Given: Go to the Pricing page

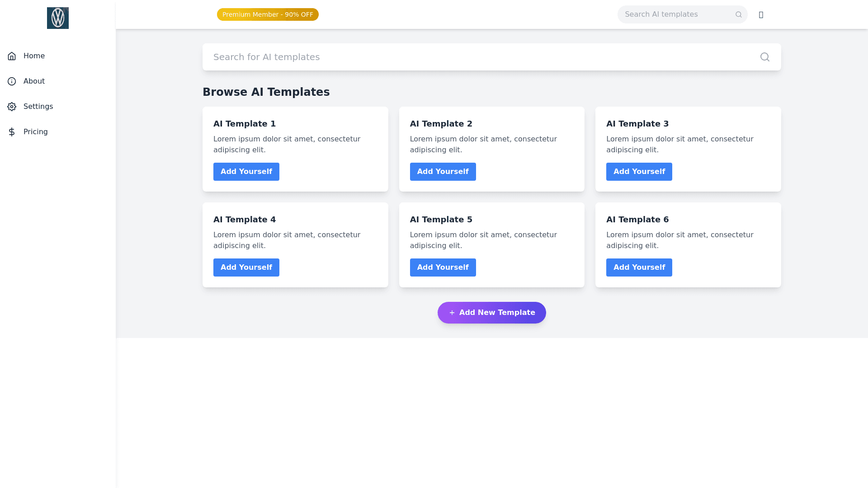Looking at the screenshot, I should (x=35, y=132).
